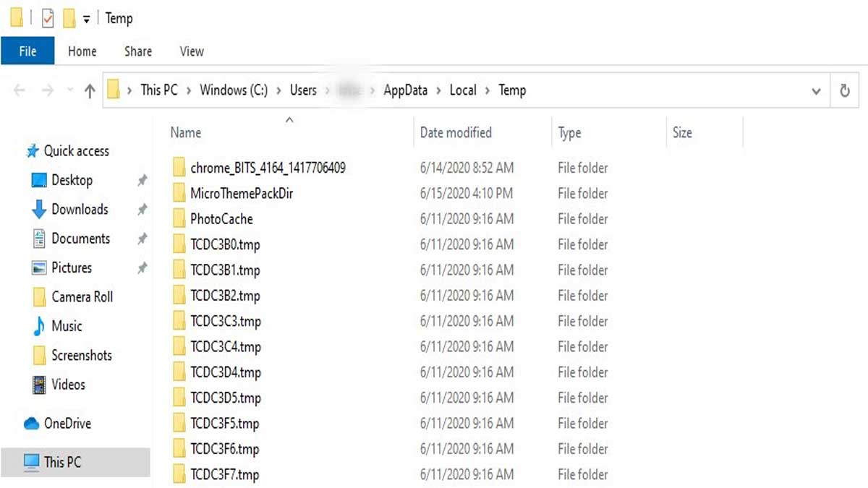Sort files by Date modified column

point(456,133)
